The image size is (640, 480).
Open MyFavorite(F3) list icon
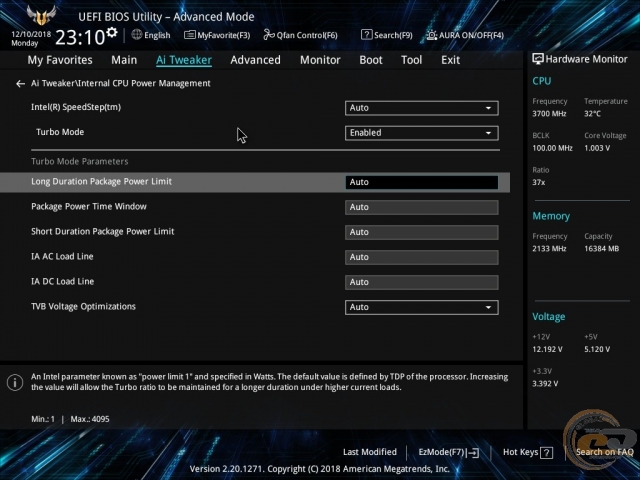coord(189,35)
